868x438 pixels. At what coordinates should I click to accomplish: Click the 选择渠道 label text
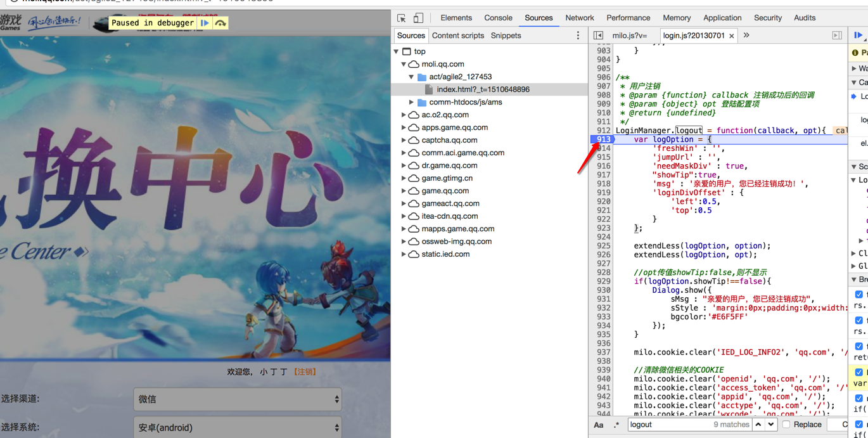point(20,399)
